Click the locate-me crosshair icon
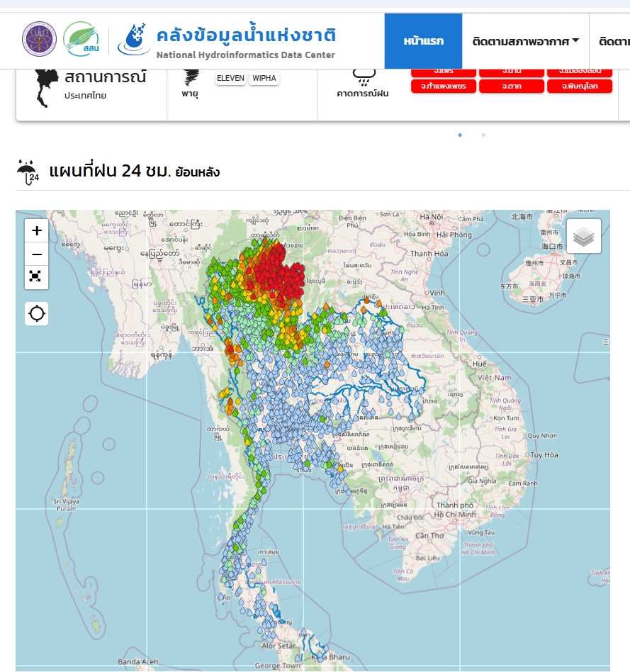The image size is (630, 672). point(37,313)
